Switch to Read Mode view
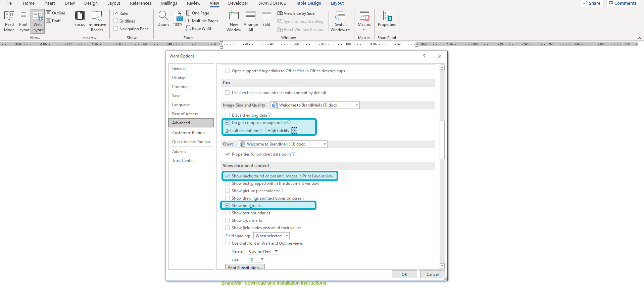 9,21
